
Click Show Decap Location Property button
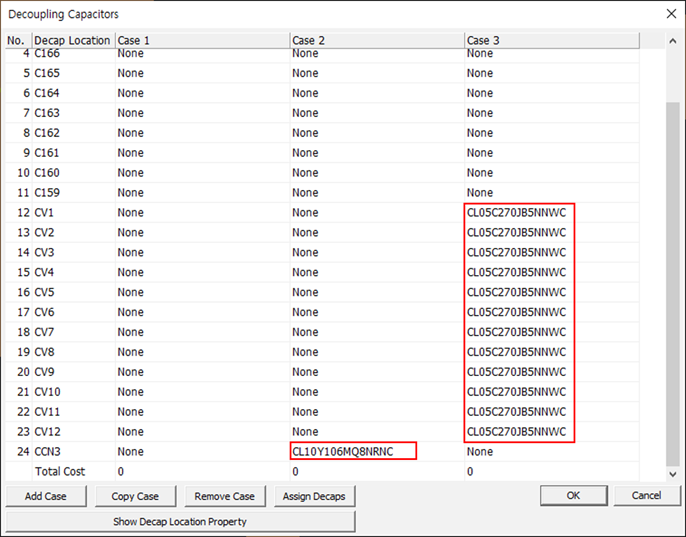tap(180, 521)
